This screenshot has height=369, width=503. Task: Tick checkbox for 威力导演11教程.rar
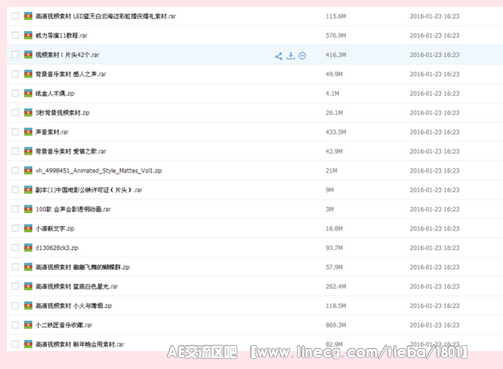click(x=15, y=35)
